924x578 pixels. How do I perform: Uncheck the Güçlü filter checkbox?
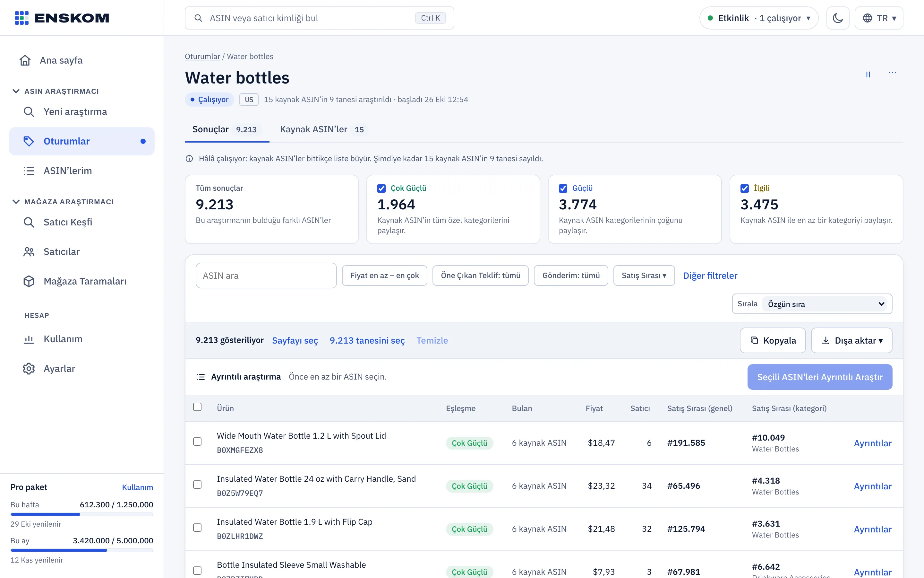563,188
